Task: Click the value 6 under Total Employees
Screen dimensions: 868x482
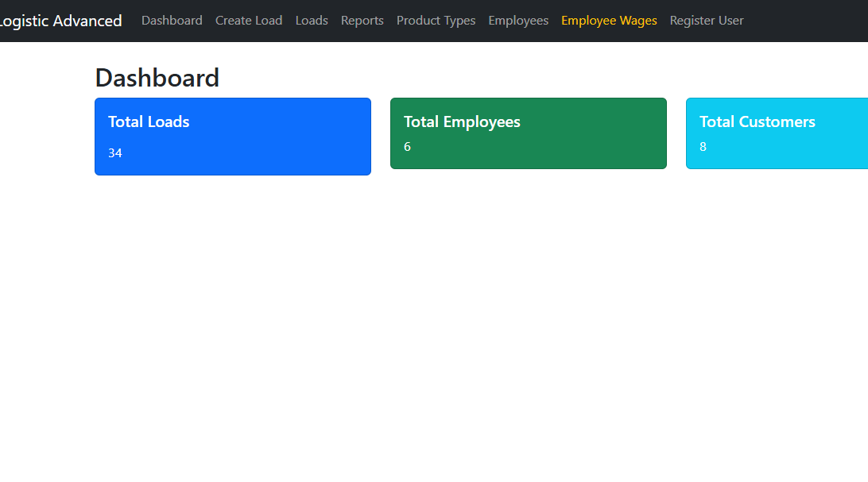Action: pyautogui.click(x=408, y=147)
